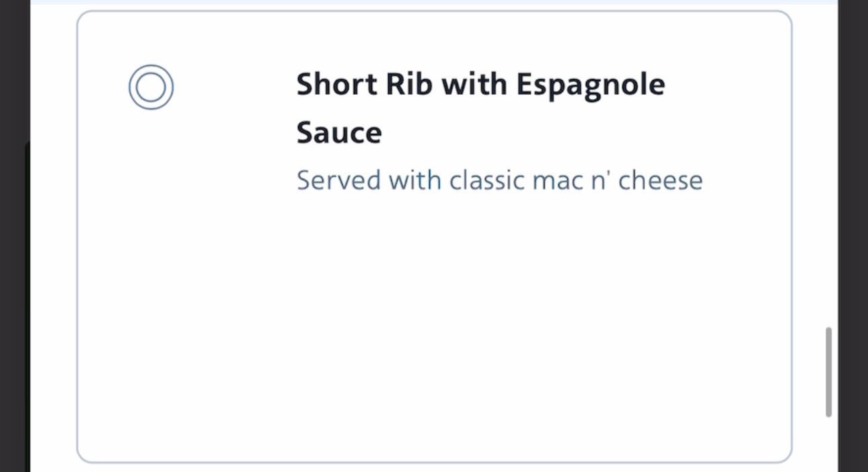Select the Short Rib radio button
This screenshot has width=868, height=472.
pos(151,87)
